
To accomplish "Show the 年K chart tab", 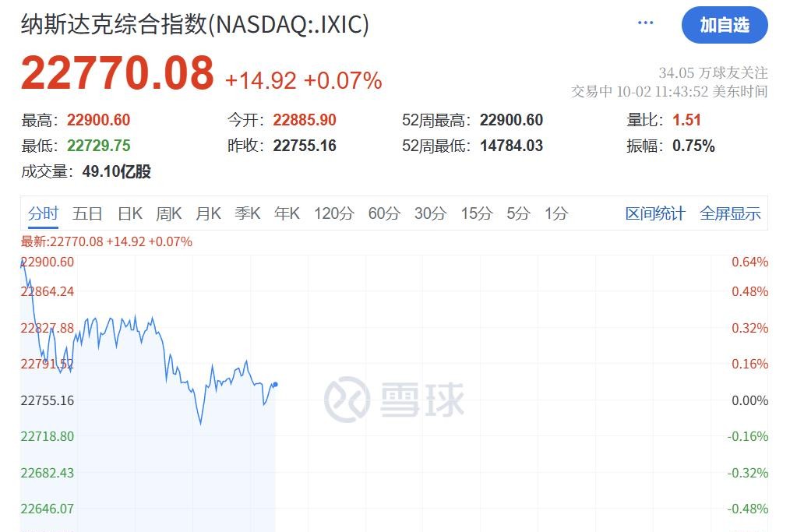I will pos(287,213).
